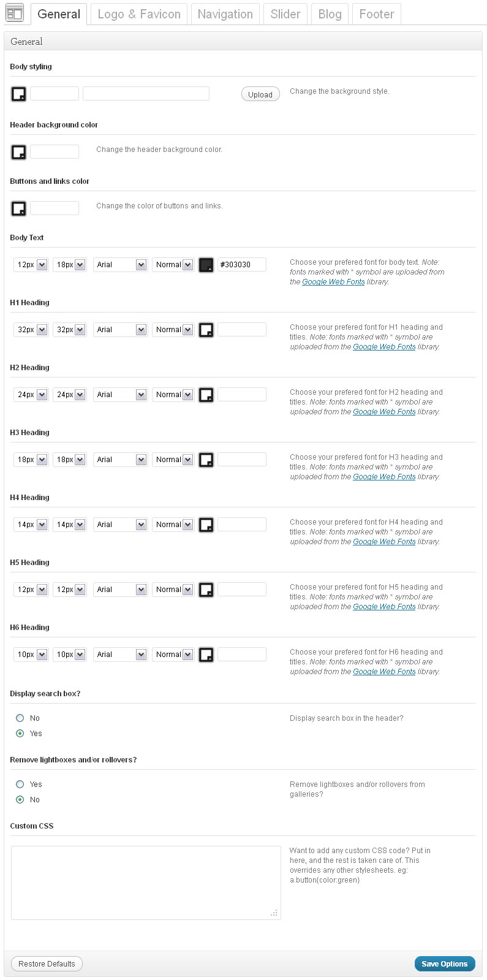The height and width of the screenshot is (980, 487).
Task: Open the H2 Heading color picker icon
Action: pyautogui.click(x=206, y=395)
